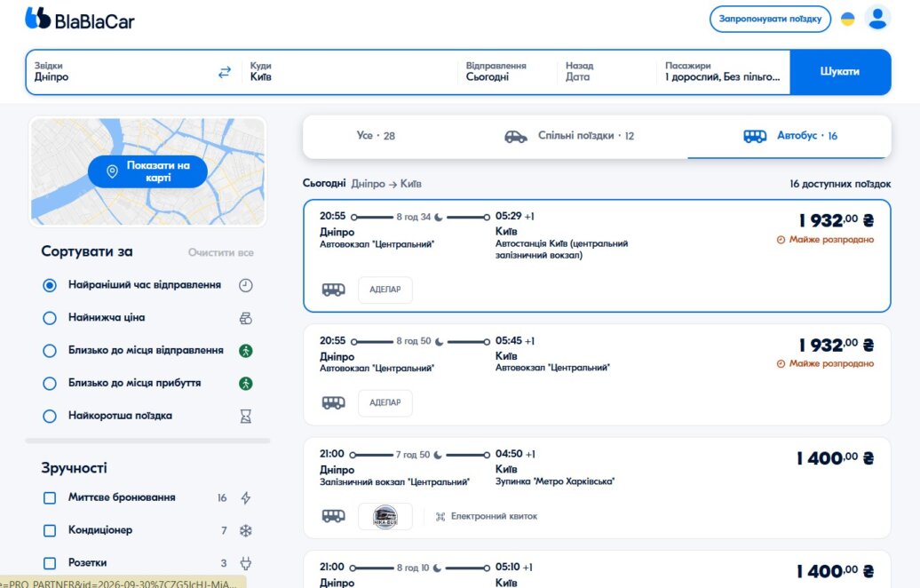Click the Звідки departure field
The height and width of the screenshot is (588, 920).
122,72
